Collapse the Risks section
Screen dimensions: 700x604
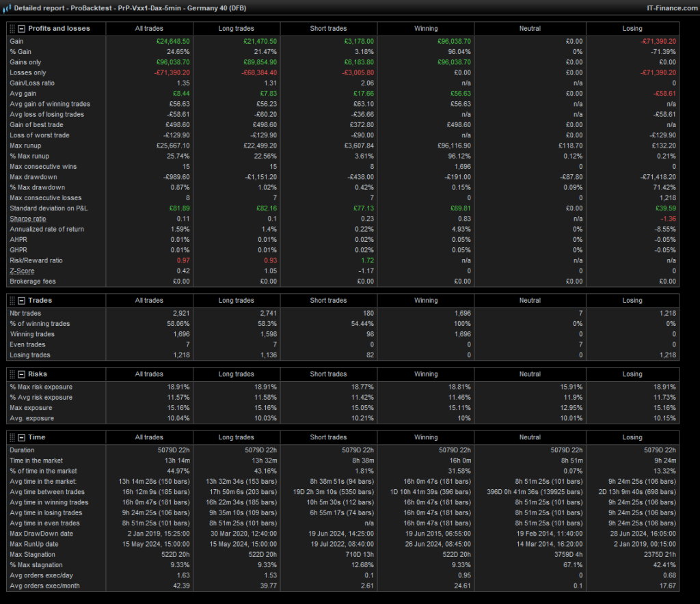point(22,374)
